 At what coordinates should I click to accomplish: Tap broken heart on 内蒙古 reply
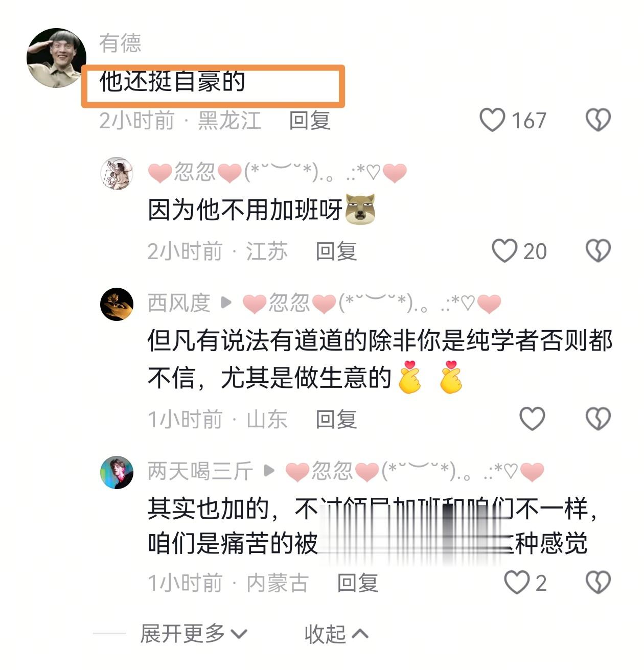click(x=598, y=583)
